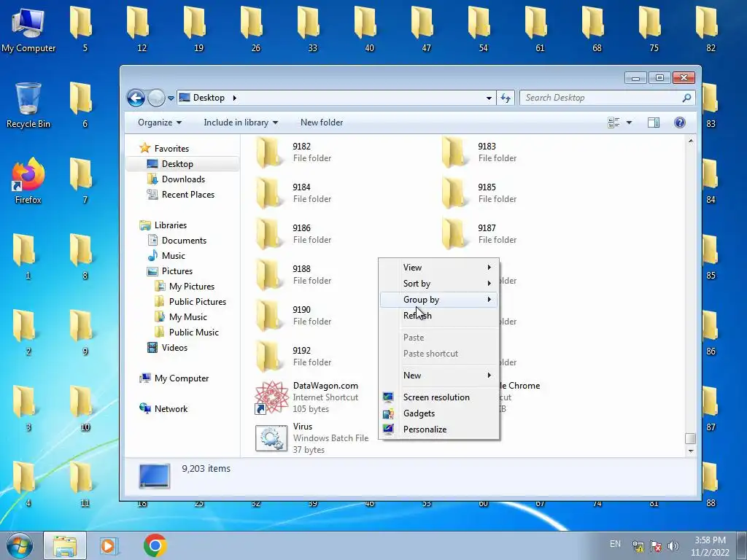Click the search magnifier icon
747x560 pixels.
[686, 98]
